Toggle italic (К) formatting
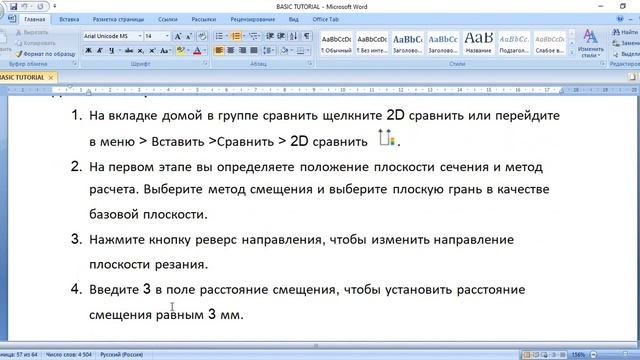Image resolution: width=640 pixels, height=360 pixels. 100,51
